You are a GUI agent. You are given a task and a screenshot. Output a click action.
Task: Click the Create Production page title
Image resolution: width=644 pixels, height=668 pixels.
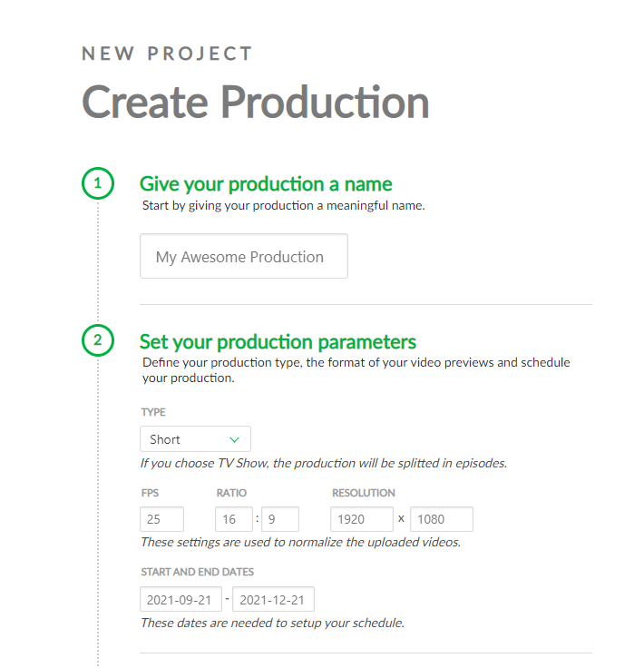(x=256, y=102)
